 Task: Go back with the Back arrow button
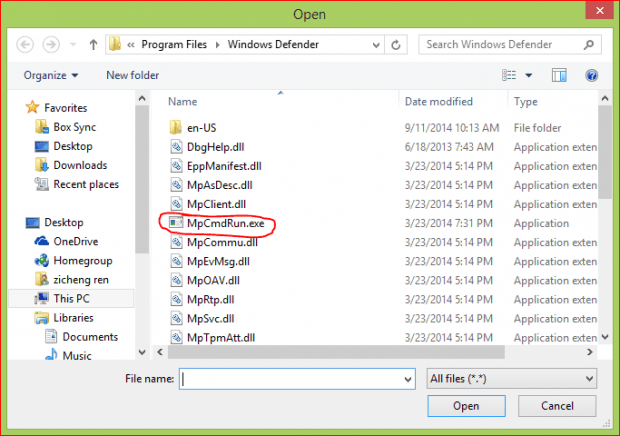coord(25,44)
